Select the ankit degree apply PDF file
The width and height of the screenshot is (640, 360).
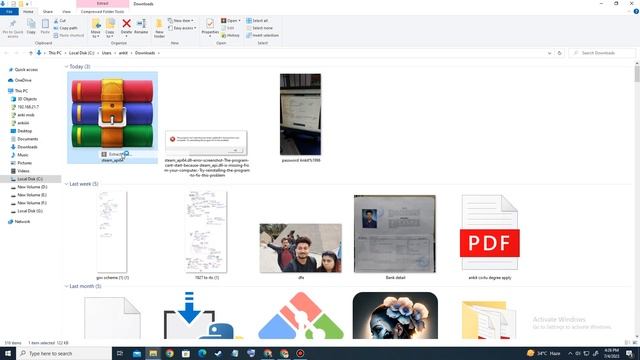[490, 237]
